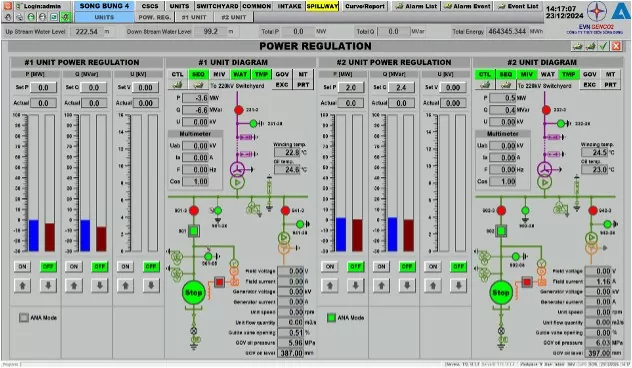Click the Set P field for #2 Unit
Viewport: 632px width, 368px height.
[x=351, y=87]
